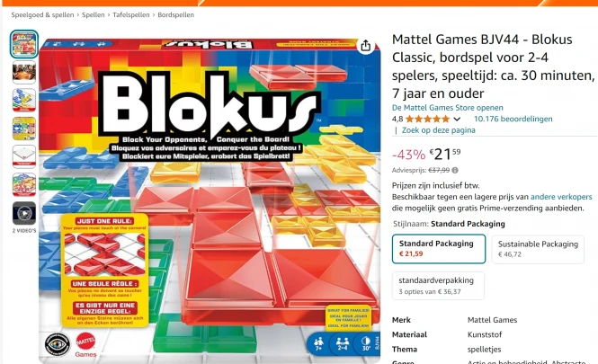Open the Speelgoed & spellen breadcrumb
The width and height of the screenshot is (598, 364).
(x=43, y=15)
